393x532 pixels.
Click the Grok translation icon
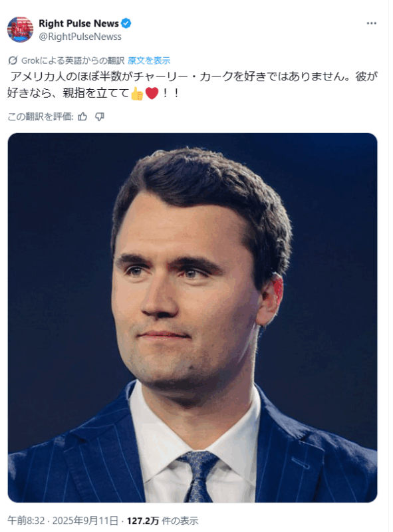click(13, 61)
